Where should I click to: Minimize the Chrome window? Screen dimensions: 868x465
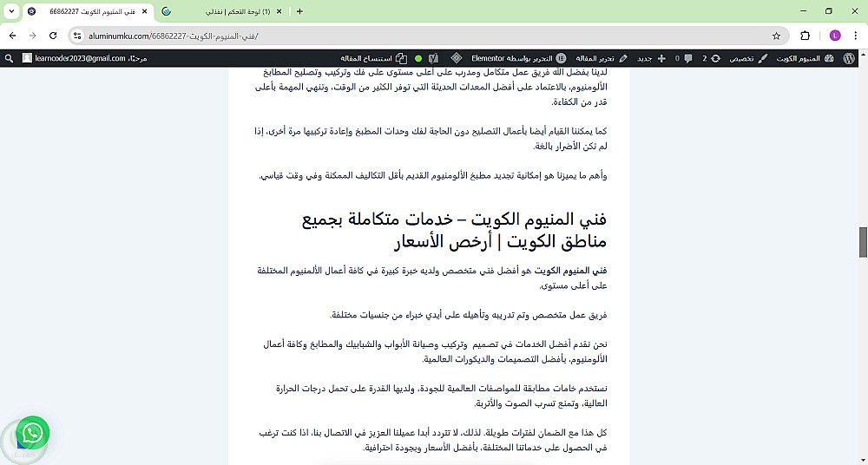coord(803,11)
